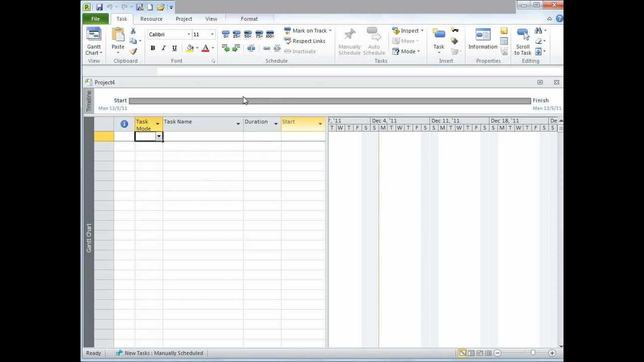
Task: Outdent the selected task
Action: pos(225,48)
